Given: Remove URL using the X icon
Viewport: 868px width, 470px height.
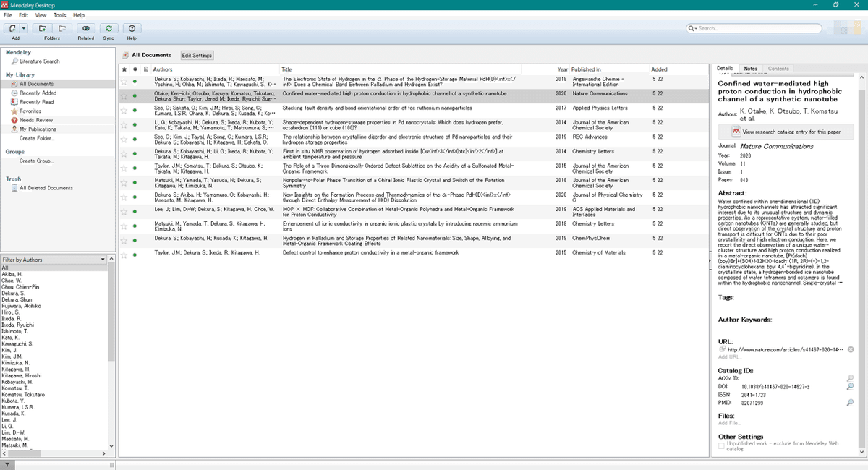Looking at the screenshot, I should click(851, 350).
